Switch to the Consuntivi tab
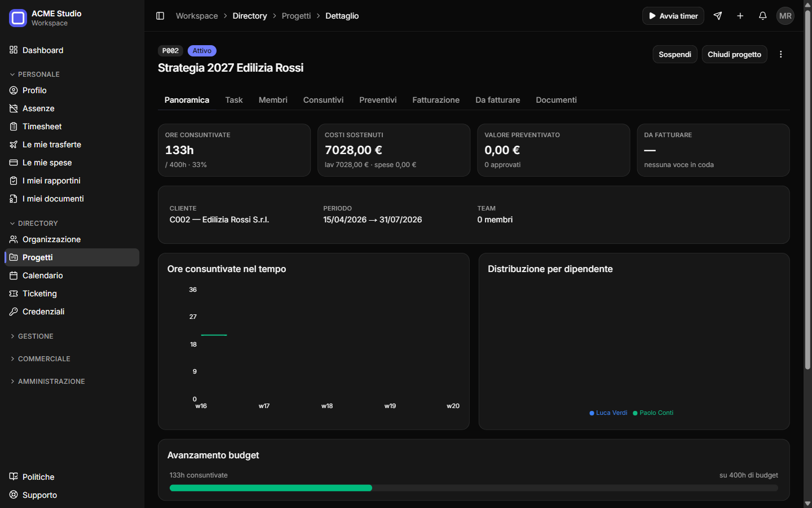 [323, 100]
